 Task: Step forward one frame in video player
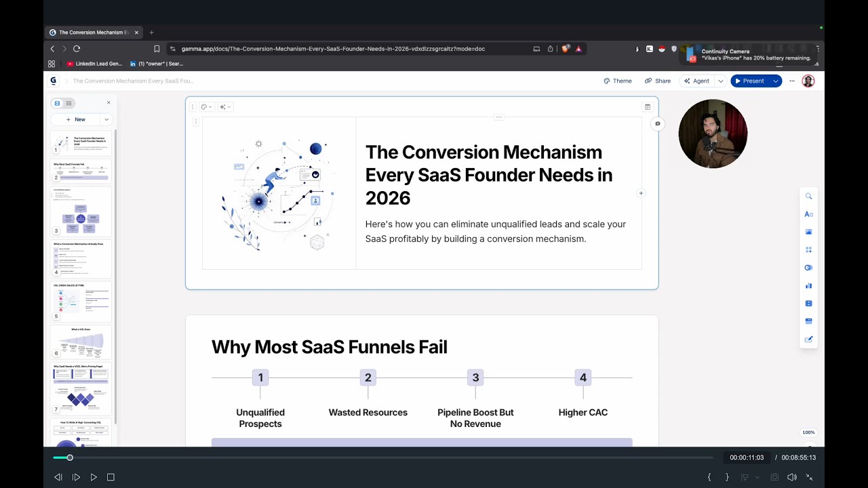76,477
